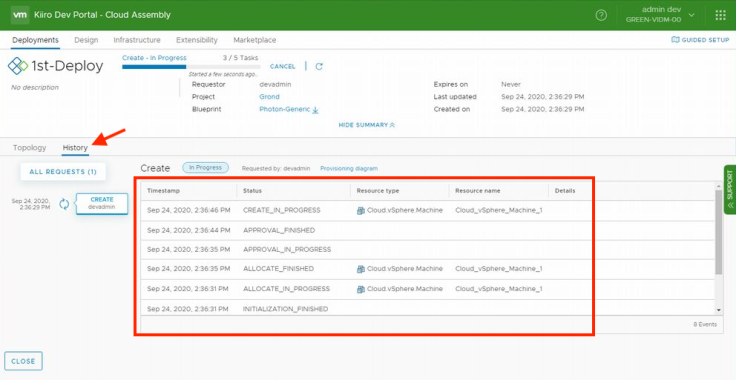Select the Topology sub-tab
Viewport: 736px width, 380px height.
[30, 147]
